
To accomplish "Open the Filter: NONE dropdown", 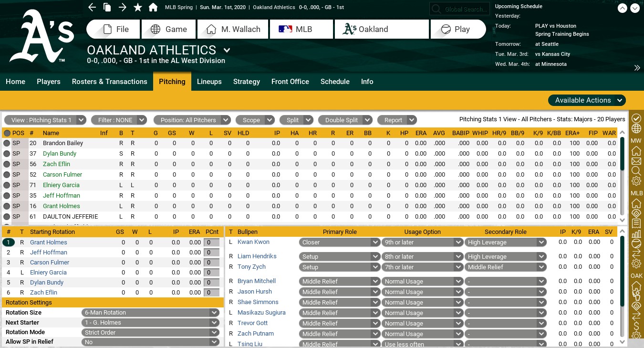I will pyautogui.click(x=119, y=120).
